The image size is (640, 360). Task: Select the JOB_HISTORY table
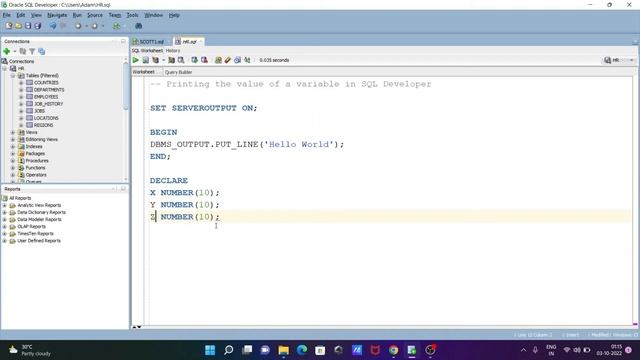coord(48,104)
